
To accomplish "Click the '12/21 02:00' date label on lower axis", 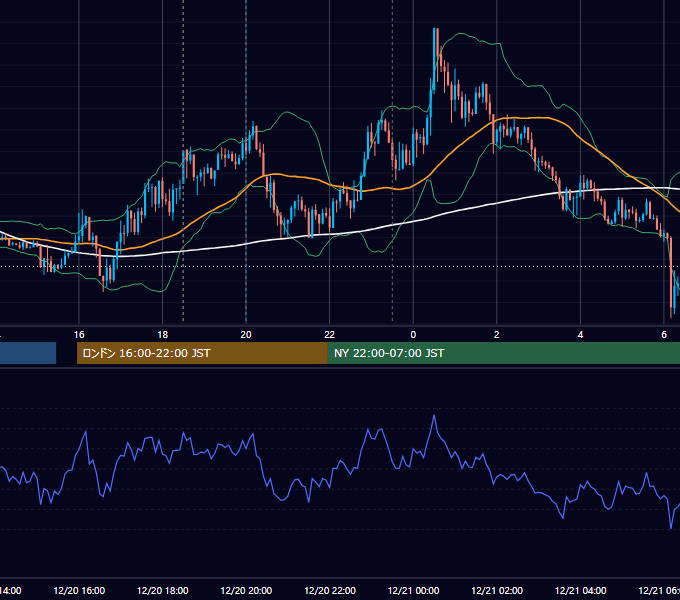I will click(497, 591).
